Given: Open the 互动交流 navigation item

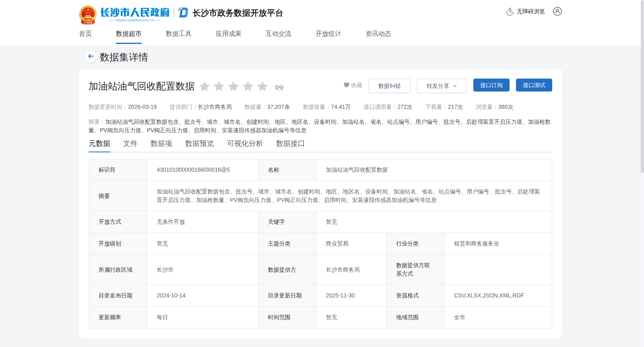Looking at the screenshot, I should pyautogui.click(x=279, y=34).
